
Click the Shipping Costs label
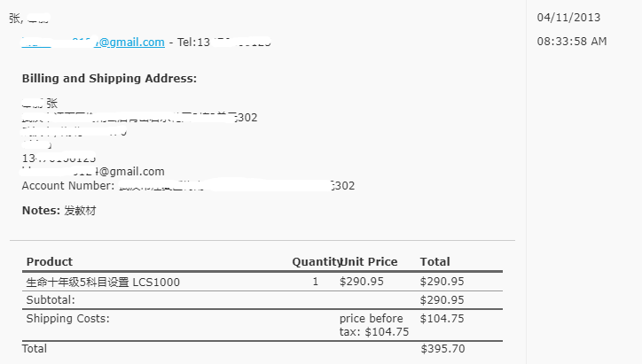[x=68, y=319]
